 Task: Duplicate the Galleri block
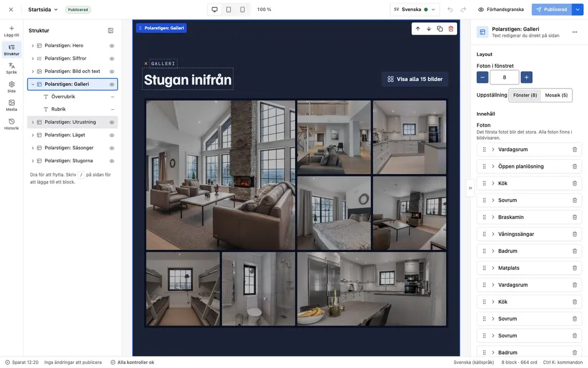point(439,29)
